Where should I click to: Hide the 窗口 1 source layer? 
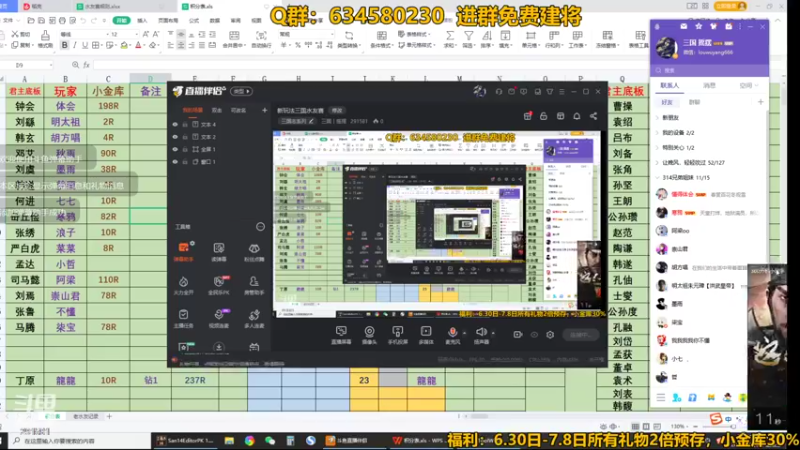point(175,162)
